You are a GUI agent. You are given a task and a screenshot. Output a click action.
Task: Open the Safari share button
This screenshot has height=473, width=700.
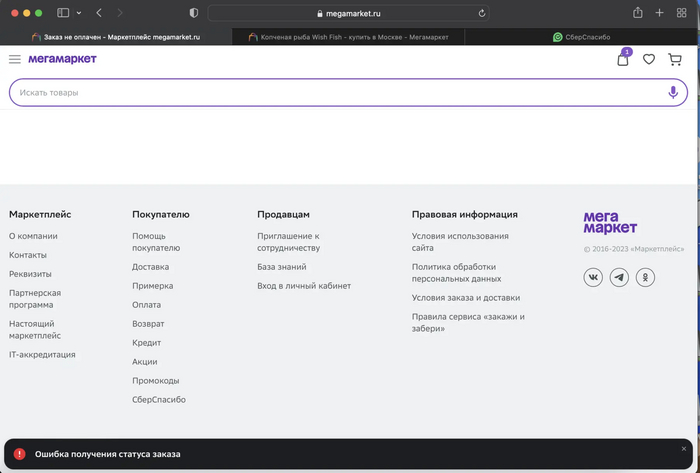pos(637,13)
